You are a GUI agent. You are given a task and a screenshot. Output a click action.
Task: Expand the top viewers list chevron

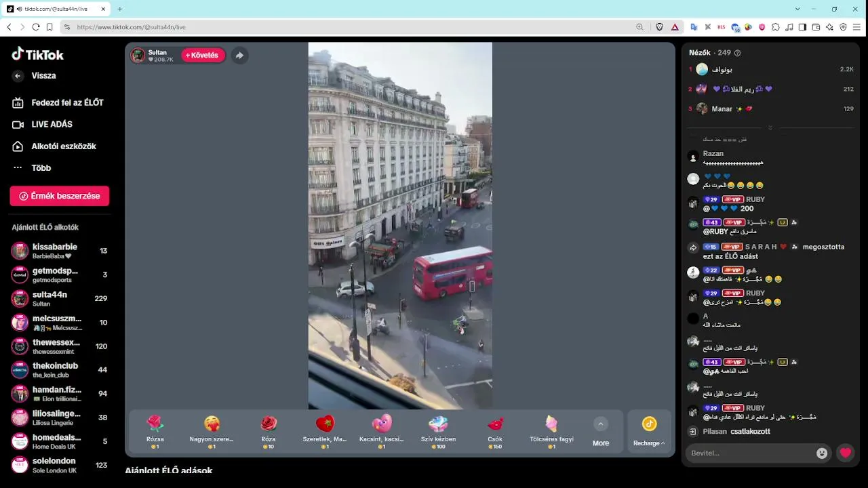pyautogui.click(x=770, y=127)
